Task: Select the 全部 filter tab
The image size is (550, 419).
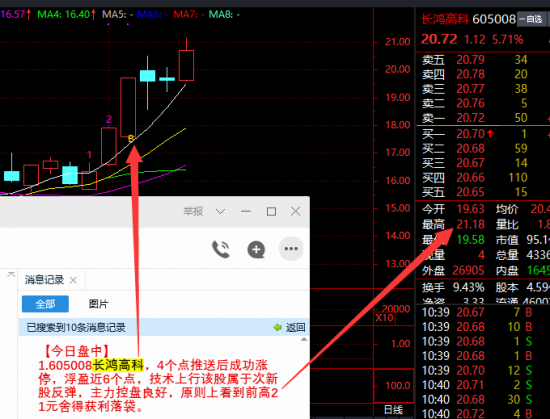Action: pyautogui.click(x=45, y=304)
